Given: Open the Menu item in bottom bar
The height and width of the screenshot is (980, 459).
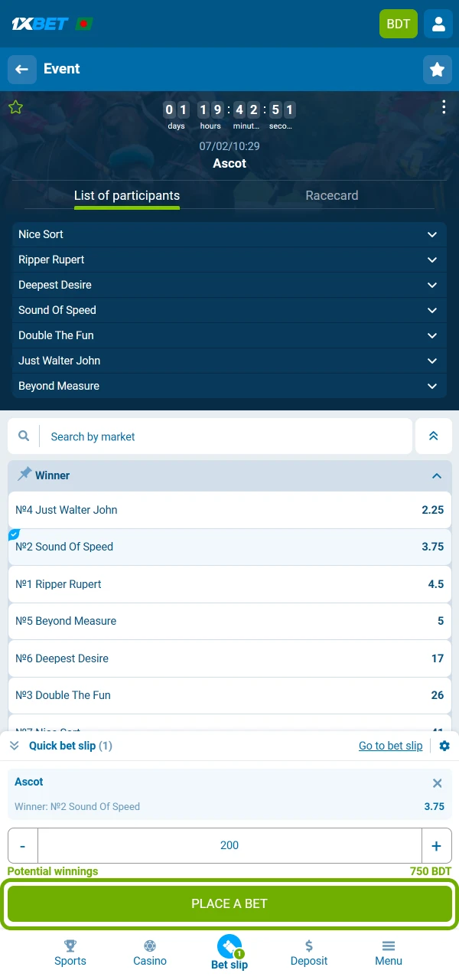Looking at the screenshot, I should 389,946.
